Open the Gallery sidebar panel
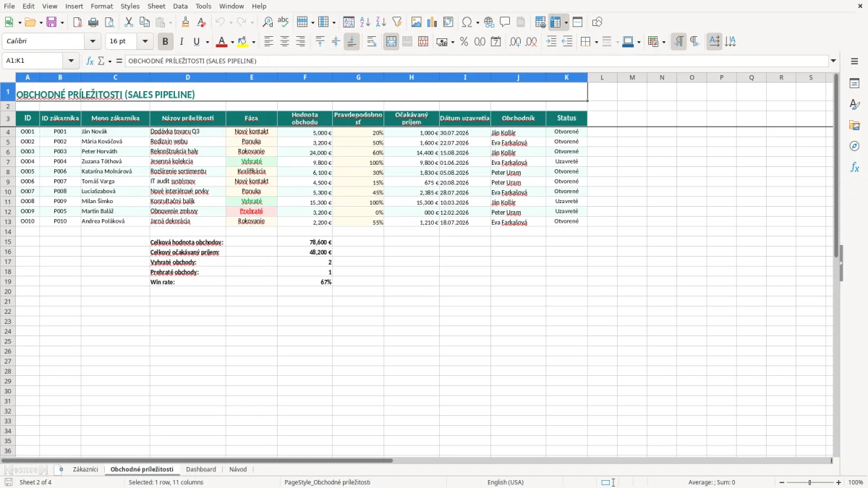868x488 pixels. pyautogui.click(x=854, y=125)
